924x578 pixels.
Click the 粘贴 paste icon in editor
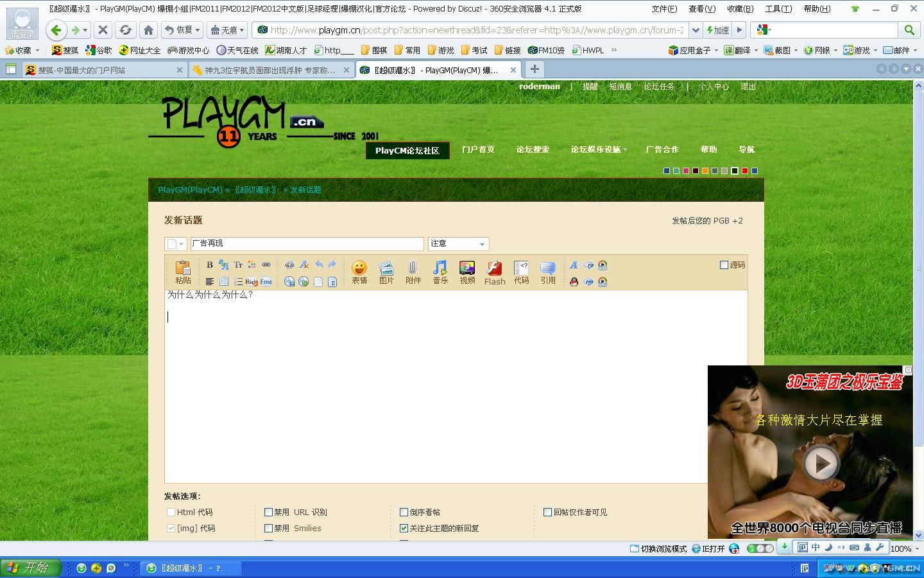click(183, 272)
